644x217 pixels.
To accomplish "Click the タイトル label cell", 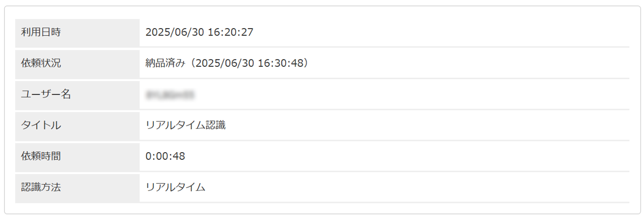I will coord(77,125).
